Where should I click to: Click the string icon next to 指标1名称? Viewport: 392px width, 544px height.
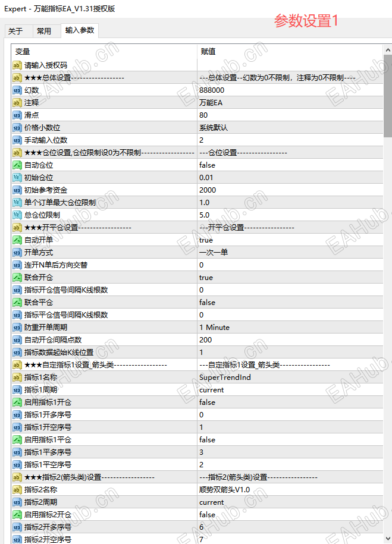pos(17,378)
